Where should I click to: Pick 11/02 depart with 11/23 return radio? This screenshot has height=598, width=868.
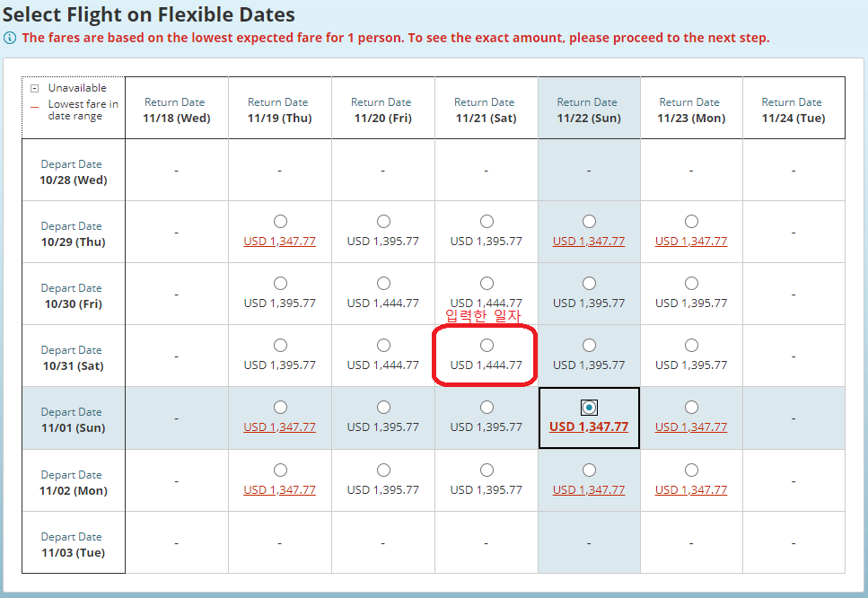coord(691,470)
